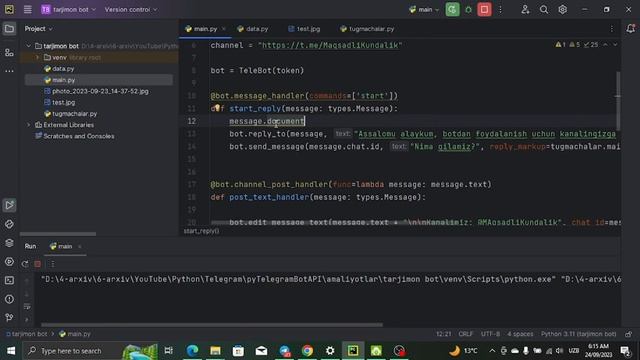The width and height of the screenshot is (640, 360).
Task: Open the 4 spaces indent selector
Action: pyautogui.click(x=520, y=334)
